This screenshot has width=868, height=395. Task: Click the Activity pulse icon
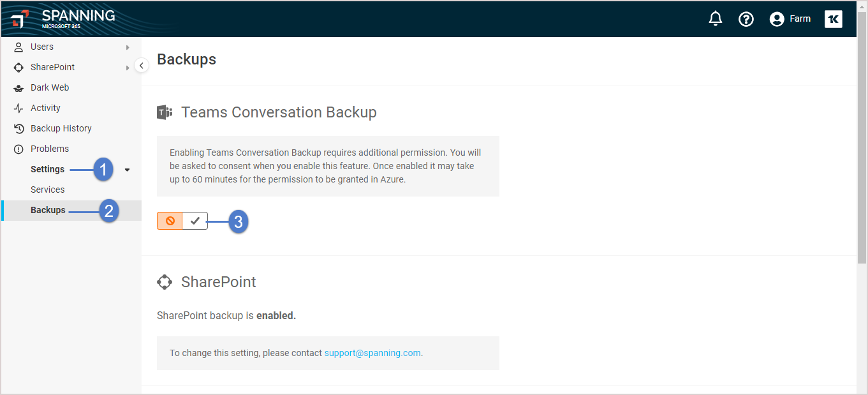(x=18, y=108)
